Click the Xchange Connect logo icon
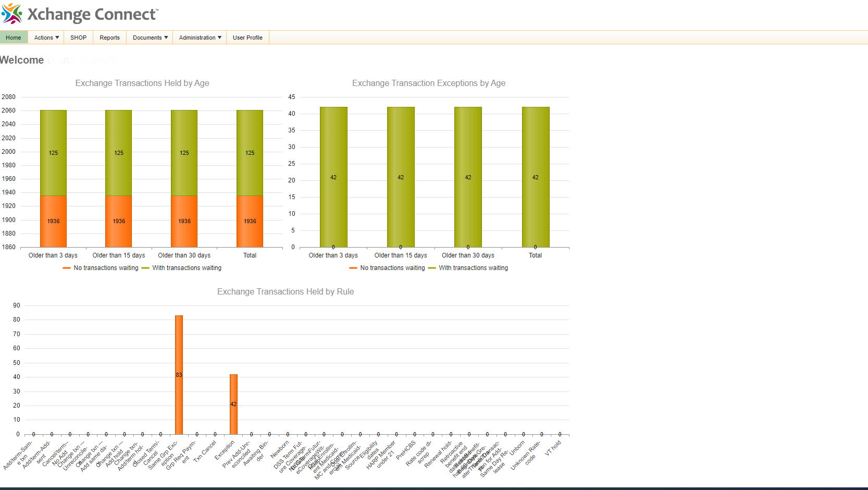The width and height of the screenshot is (868, 490). 12,14
